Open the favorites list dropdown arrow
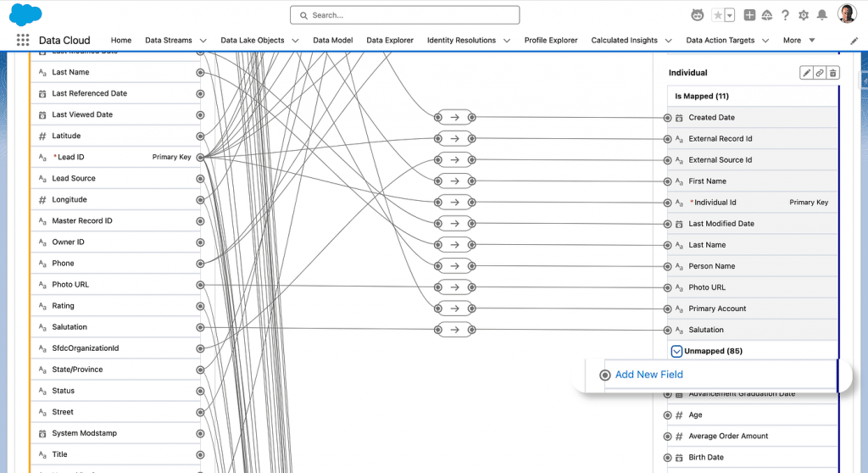Viewport: 868px width, 473px height. [729, 15]
